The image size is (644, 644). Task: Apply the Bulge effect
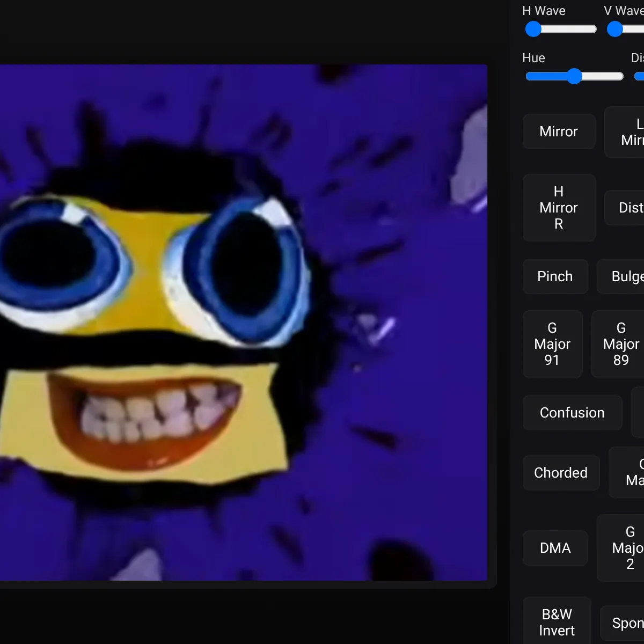click(621, 276)
